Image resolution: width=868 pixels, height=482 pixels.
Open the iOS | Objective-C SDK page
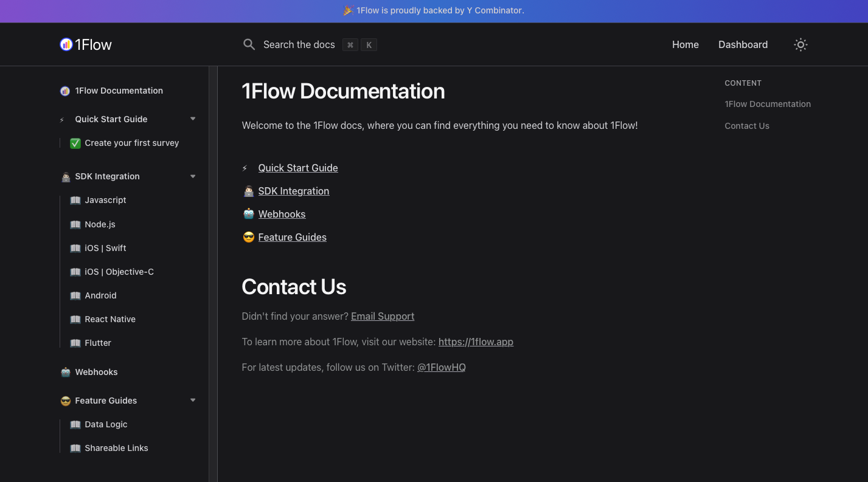[119, 272]
